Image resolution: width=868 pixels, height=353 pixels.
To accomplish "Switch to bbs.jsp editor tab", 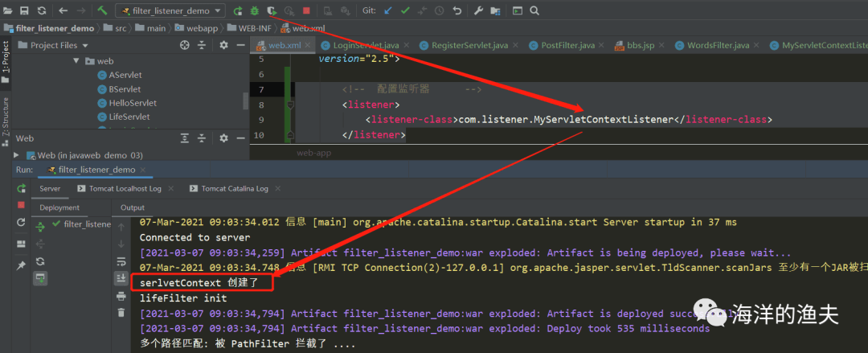I will pos(635,46).
